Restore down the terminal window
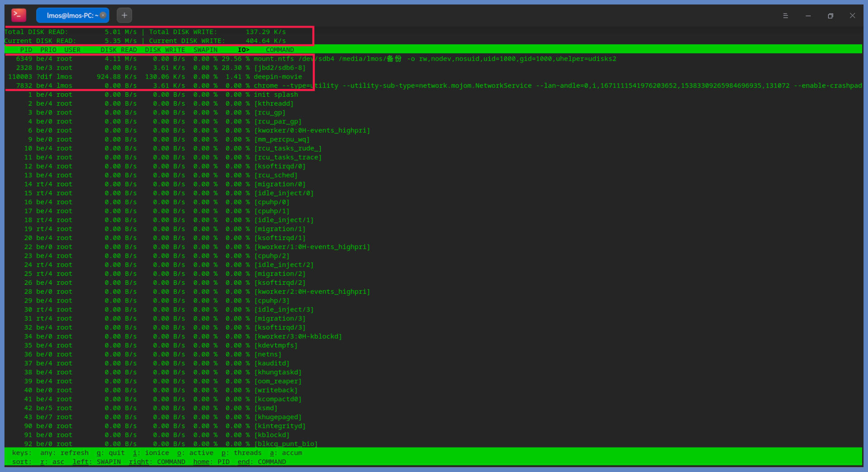The image size is (868, 472). click(x=830, y=16)
